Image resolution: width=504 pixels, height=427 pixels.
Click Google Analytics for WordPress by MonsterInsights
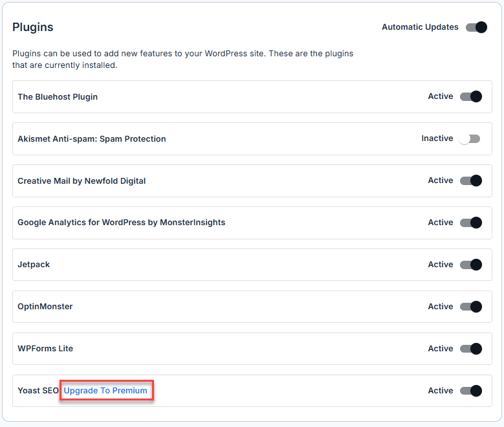coord(121,223)
